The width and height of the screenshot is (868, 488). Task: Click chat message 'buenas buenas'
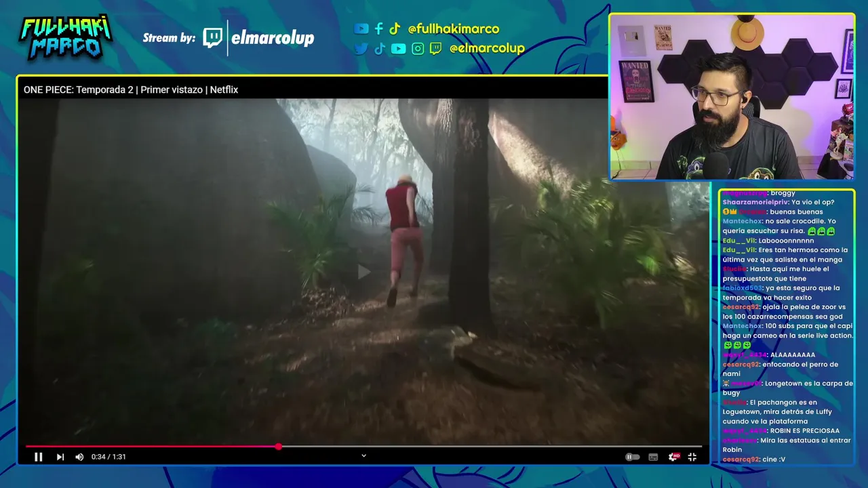(x=796, y=211)
